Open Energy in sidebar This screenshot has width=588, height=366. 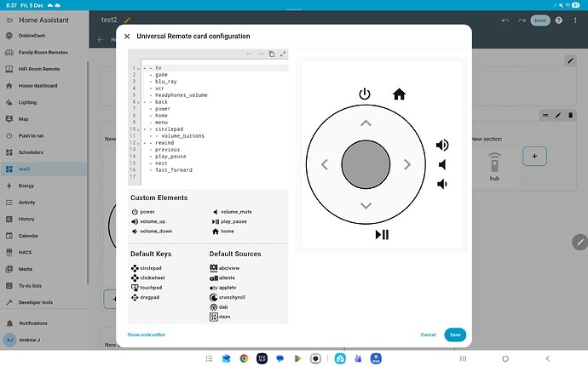point(43,186)
